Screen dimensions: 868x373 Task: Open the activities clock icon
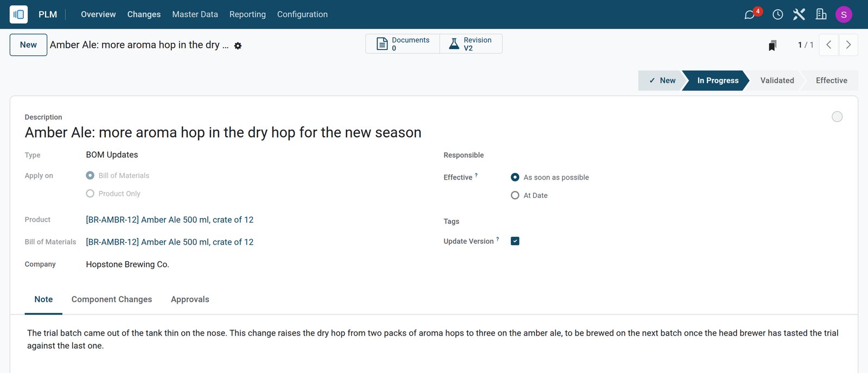click(778, 15)
